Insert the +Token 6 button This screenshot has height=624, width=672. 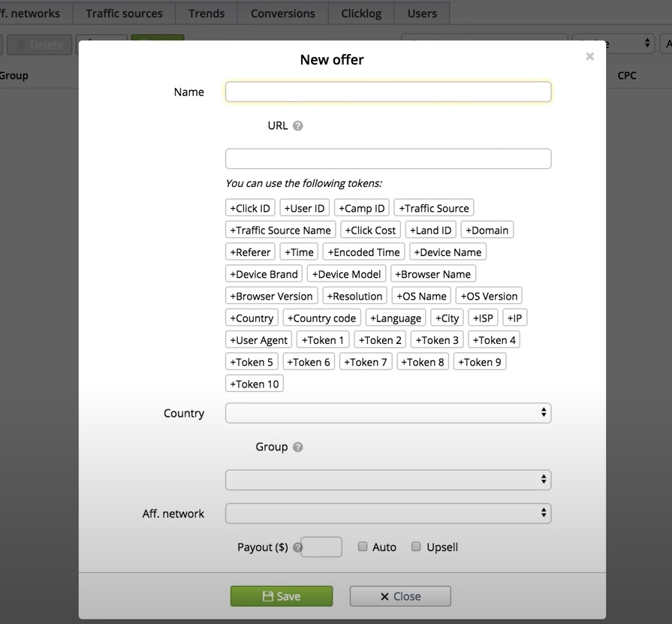click(x=308, y=362)
